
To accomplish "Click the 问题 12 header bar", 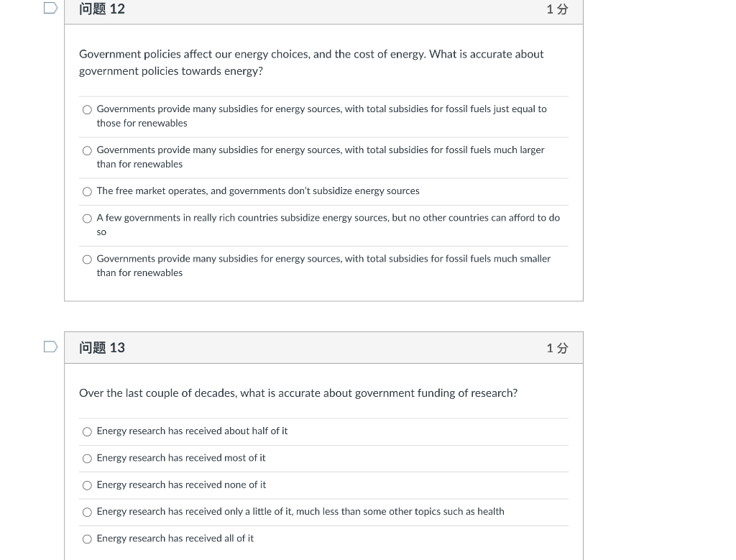I will [x=287, y=9].
